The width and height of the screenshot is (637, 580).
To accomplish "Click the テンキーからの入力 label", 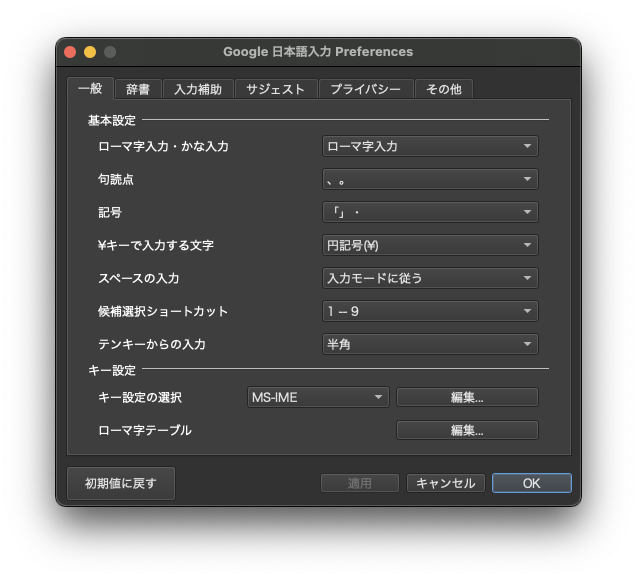I will [152, 344].
